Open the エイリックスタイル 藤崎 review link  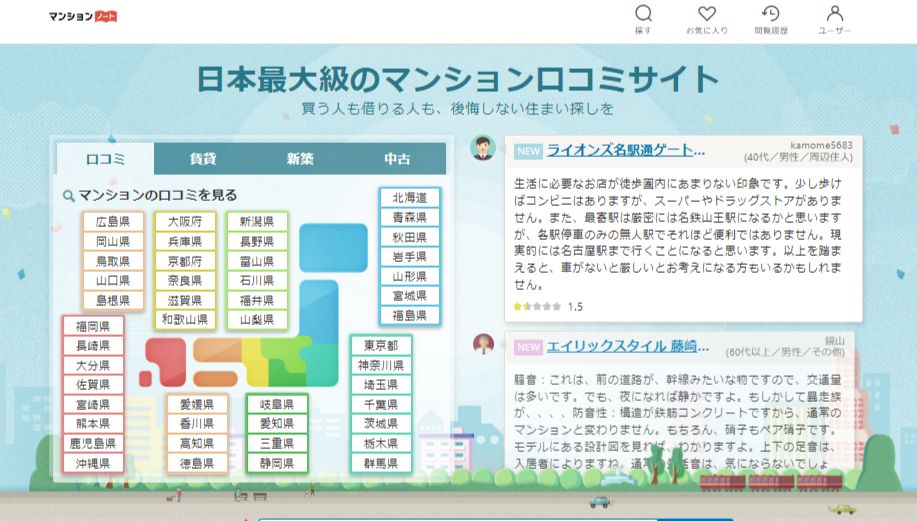tap(627, 347)
